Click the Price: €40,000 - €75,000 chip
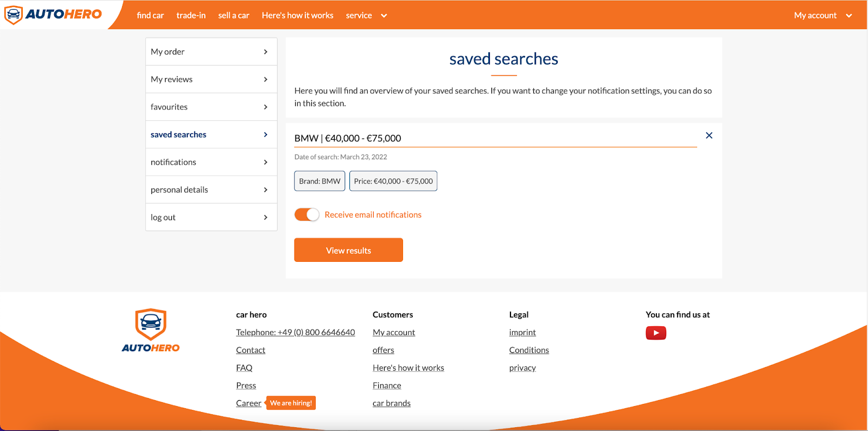Image resolution: width=868 pixels, height=431 pixels. pos(393,181)
